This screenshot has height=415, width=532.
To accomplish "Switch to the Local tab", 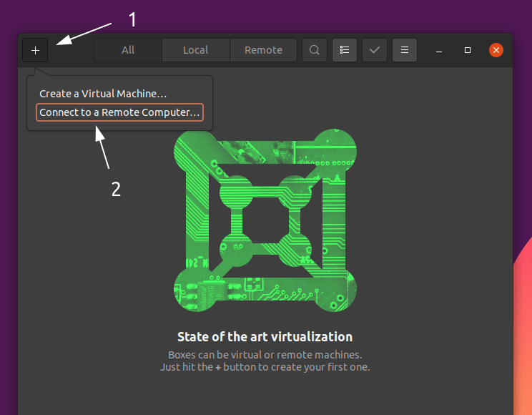I will point(195,50).
